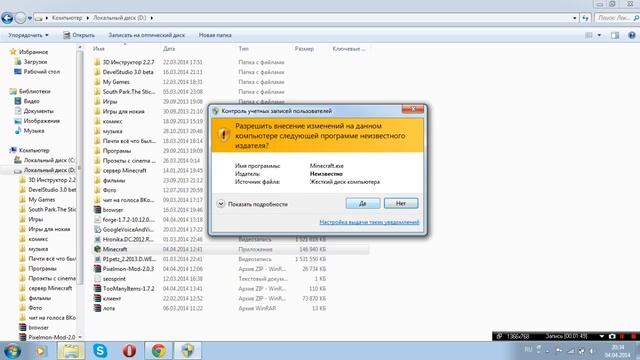Close the UAC dialog with the X button
Viewport: 640px width, 360px height.
[x=413, y=109]
